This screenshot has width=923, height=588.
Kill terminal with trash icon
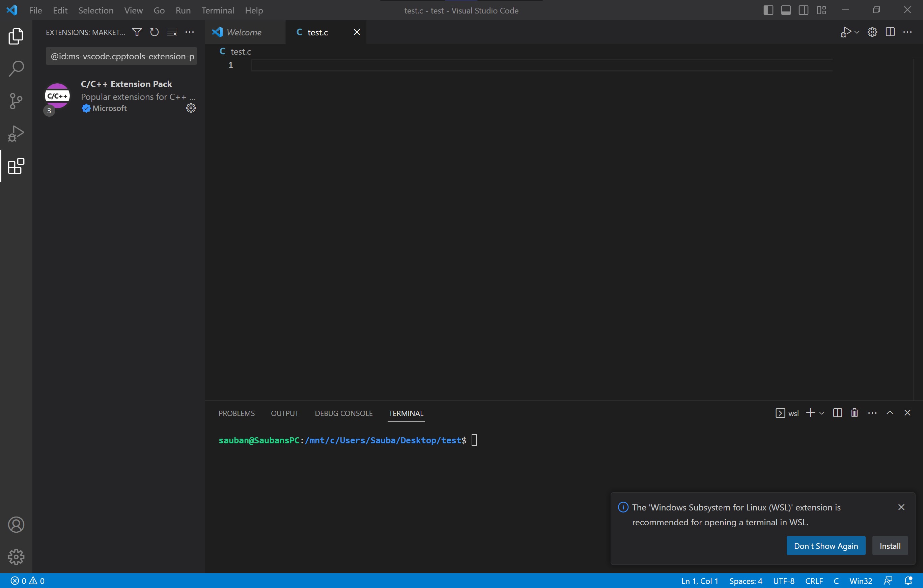[x=855, y=413]
